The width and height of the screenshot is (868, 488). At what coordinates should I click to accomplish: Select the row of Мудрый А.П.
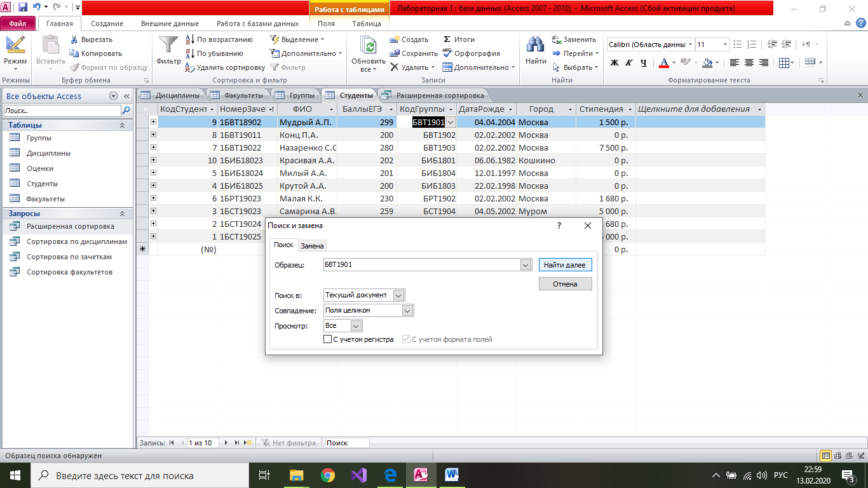tap(143, 122)
